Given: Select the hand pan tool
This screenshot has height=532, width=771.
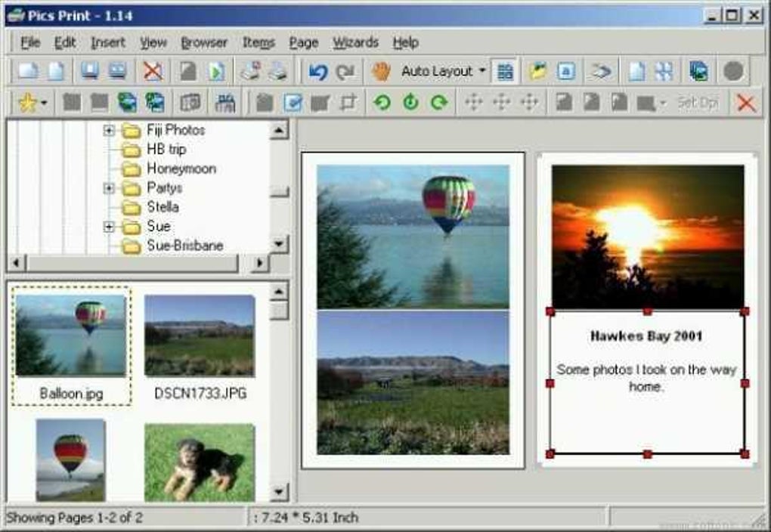Looking at the screenshot, I should 380,72.
